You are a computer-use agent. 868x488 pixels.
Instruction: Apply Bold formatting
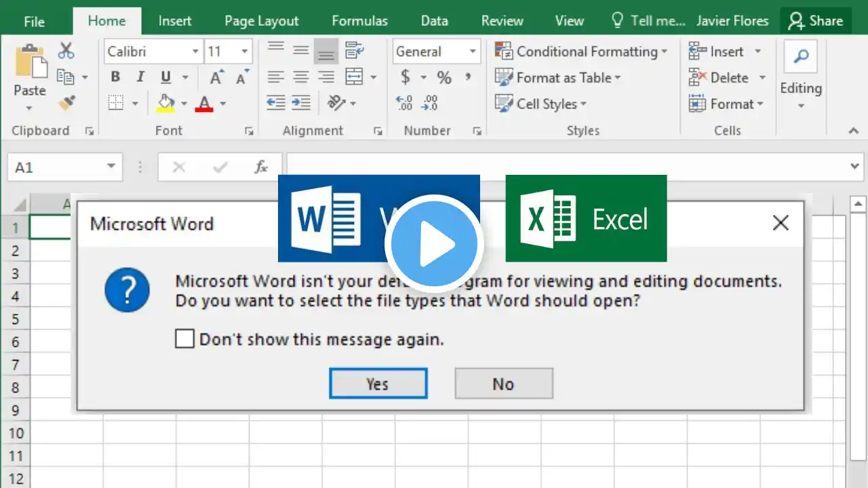click(x=115, y=77)
